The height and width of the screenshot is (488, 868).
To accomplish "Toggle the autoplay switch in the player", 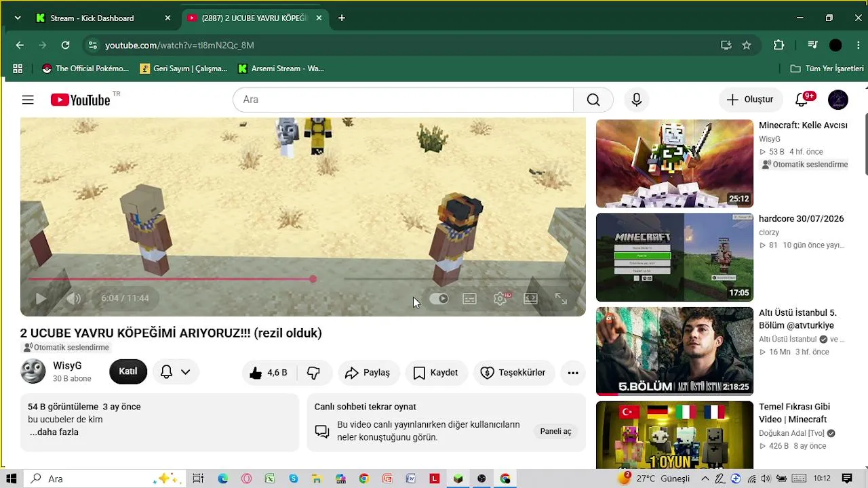I will 439,298.
